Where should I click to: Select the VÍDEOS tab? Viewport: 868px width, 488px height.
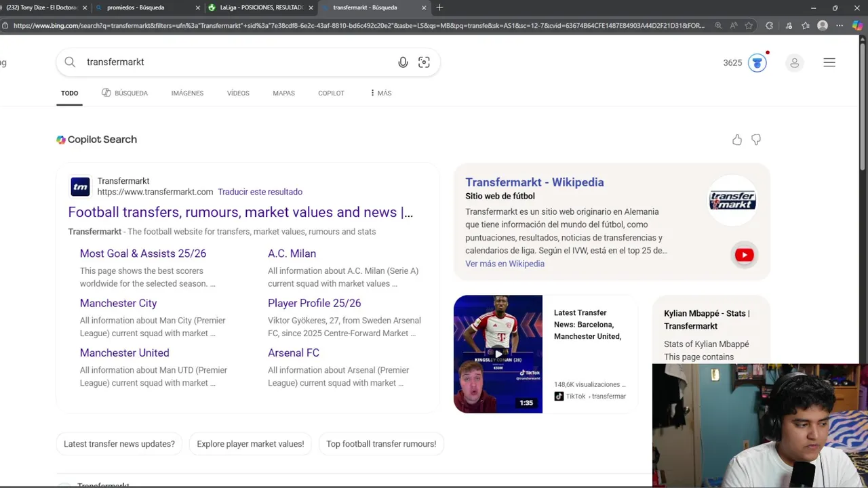click(238, 93)
